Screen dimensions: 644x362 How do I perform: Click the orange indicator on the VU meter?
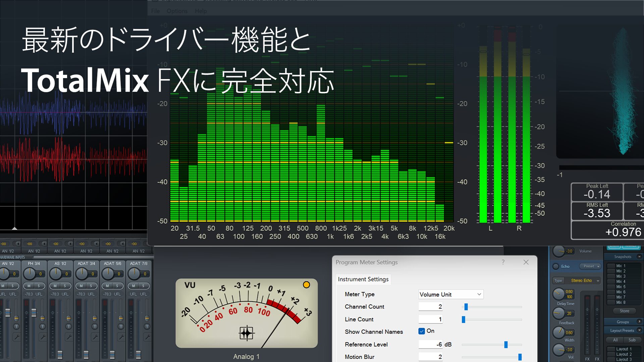(306, 285)
